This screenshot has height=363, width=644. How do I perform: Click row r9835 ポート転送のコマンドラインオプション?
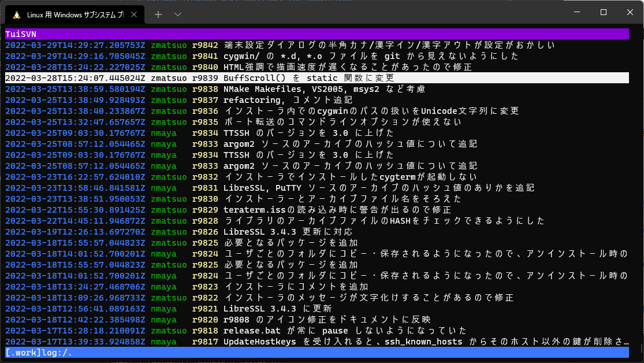pyautogui.click(x=317, y=122)
